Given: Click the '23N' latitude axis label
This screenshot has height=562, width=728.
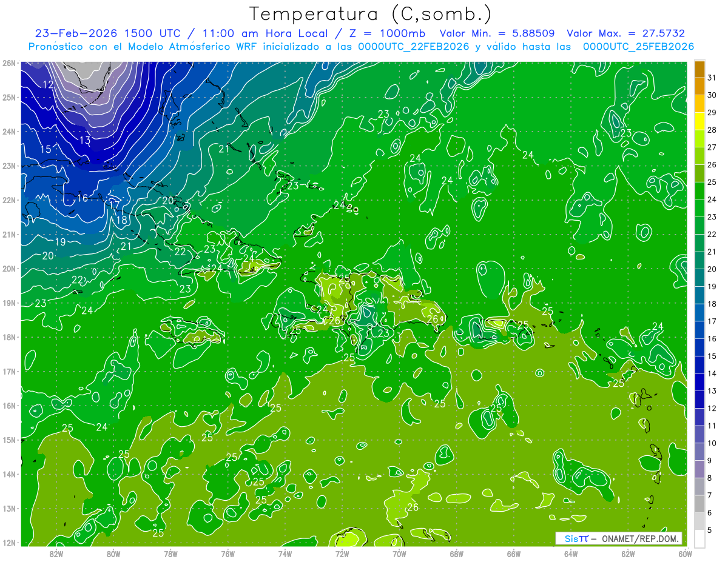Looking at the screenshot, I should click(9, 166).
